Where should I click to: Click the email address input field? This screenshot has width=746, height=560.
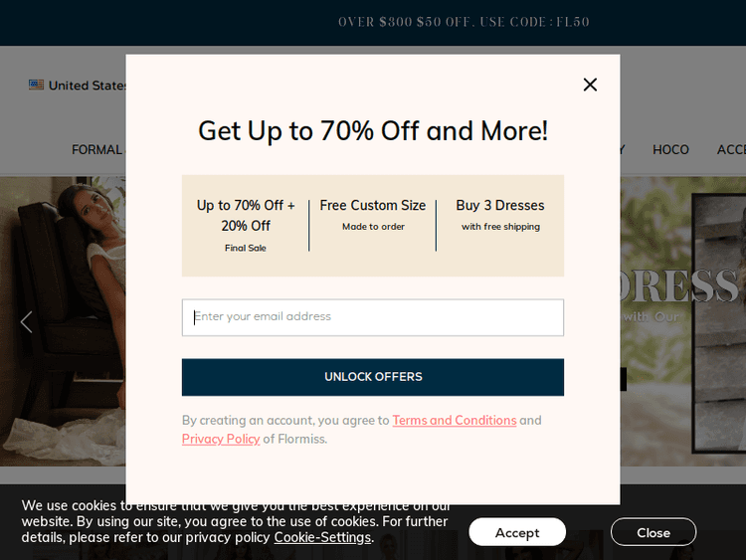[373, 317]
